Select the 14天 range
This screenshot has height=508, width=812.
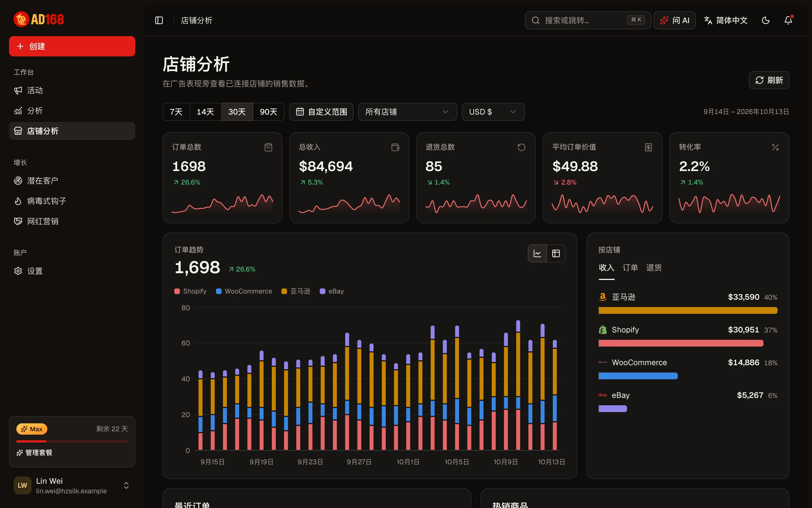(205, 112)
